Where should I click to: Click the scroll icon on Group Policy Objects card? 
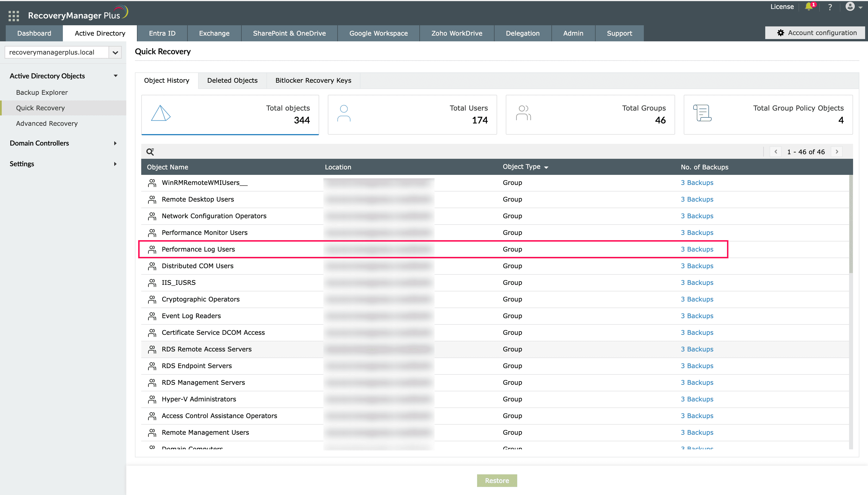pos(702,113)
